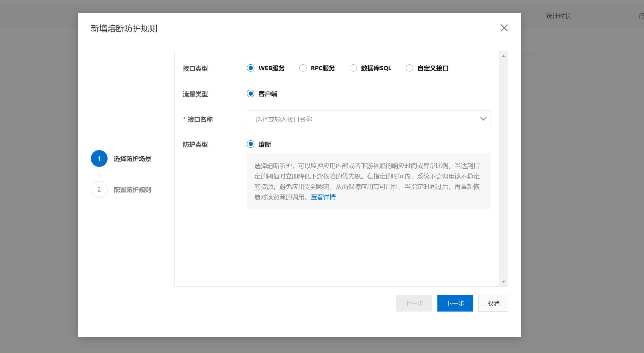
Task: Click step 1 circle 选择防护场景
Action: (x=99, y=158)
